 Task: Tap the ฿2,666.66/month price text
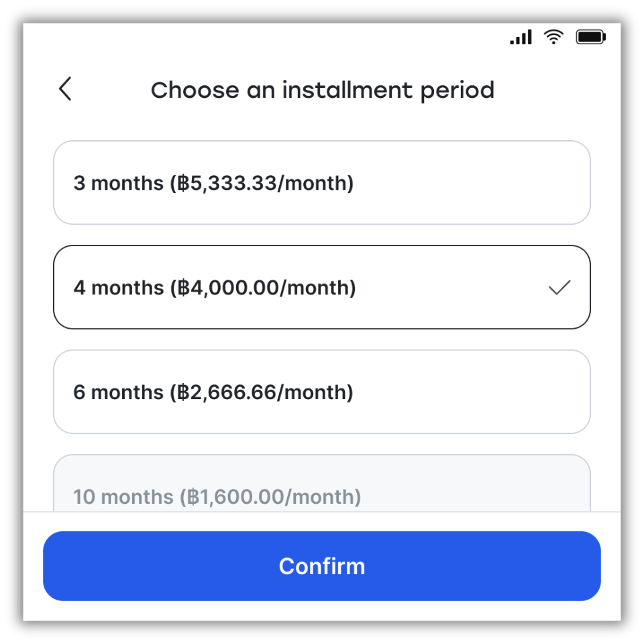[x=262, y=392]
